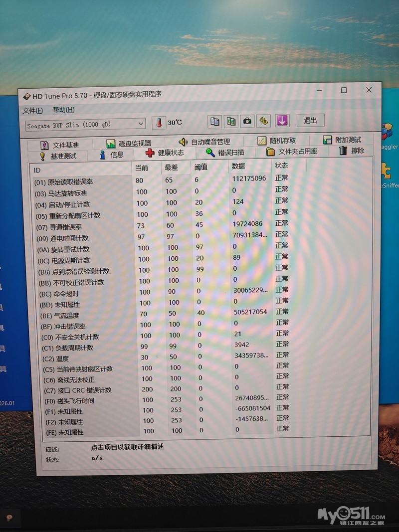Click the copy screenshot to clipboard icon
This screenshot has width=399, height=532.
coord(231,121)
